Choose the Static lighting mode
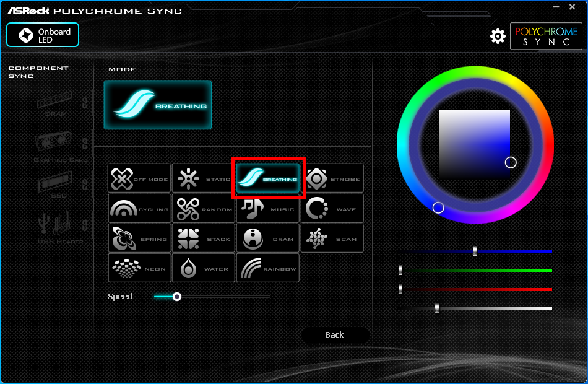The width and height of the screenshot is (588, 384). [203, 178]
